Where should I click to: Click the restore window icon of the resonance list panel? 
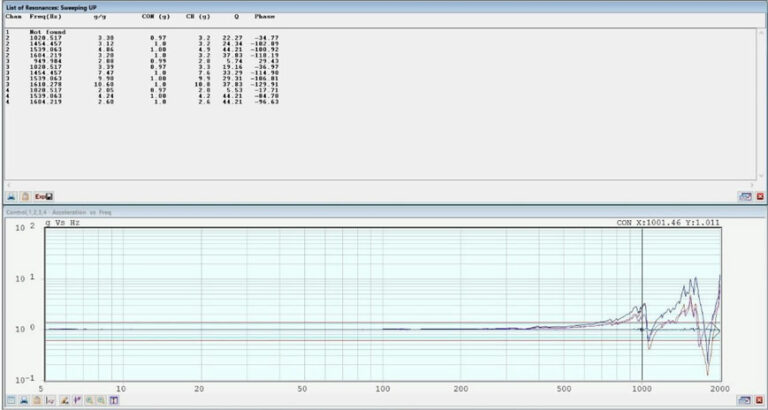[745, 196]
